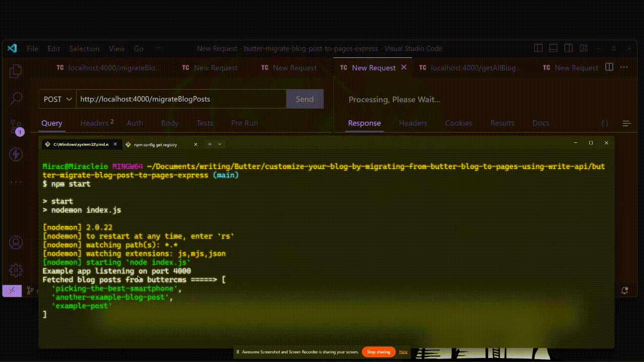
Task: Click the notifications bell in status bar
Action: (x=625, y=290)
